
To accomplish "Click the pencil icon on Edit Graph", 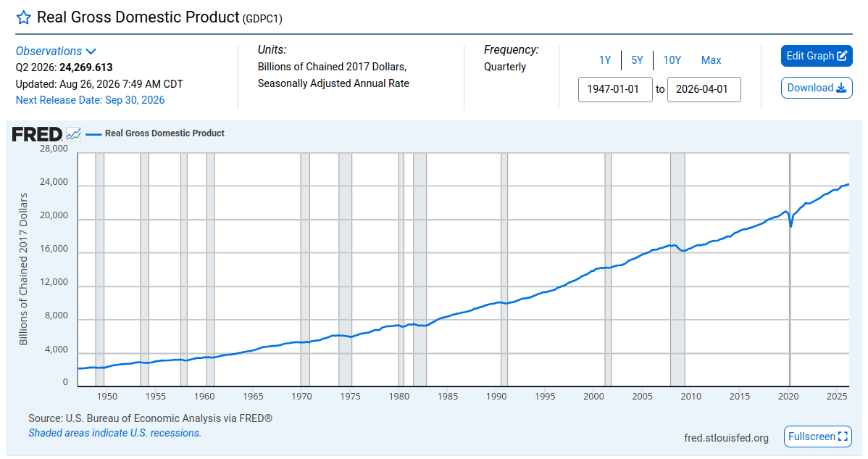I will point(842,56).
